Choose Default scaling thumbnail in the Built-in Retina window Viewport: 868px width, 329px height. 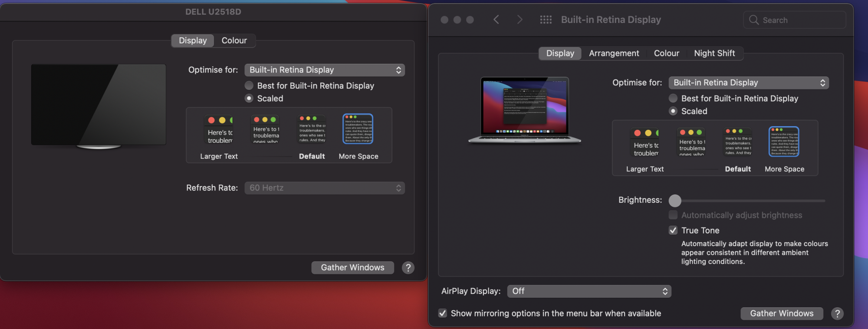click(738, 142)
